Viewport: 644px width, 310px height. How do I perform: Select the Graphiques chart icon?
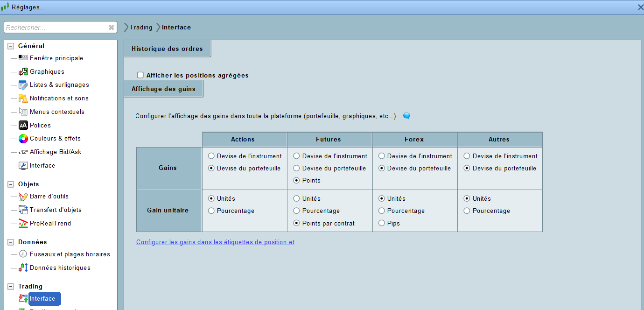point(23,71)
